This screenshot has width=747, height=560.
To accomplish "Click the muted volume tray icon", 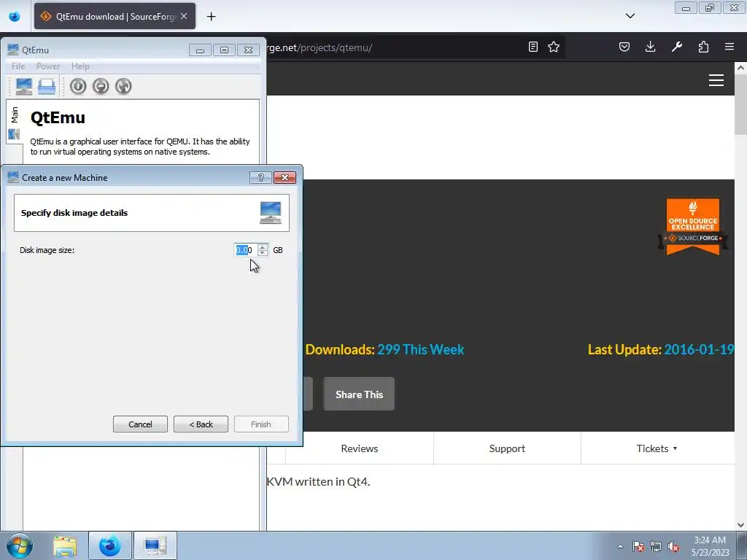I will click(x=673, y=546).
